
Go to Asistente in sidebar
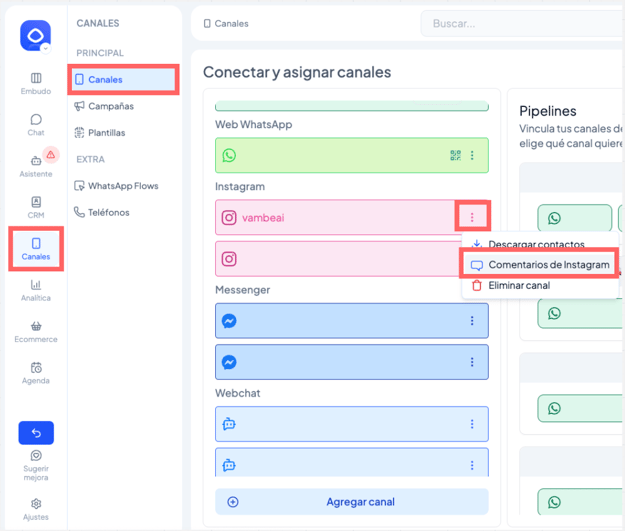pos(36,165)
